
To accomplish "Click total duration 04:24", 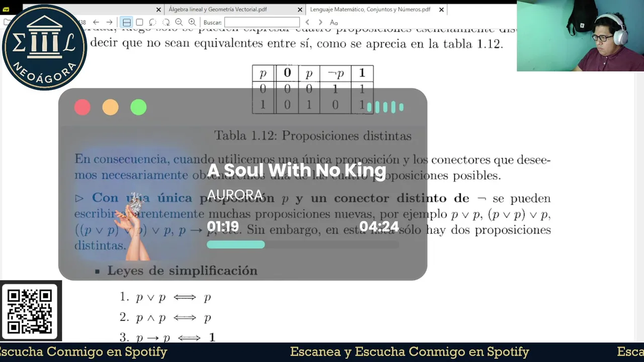I will 379,227.
